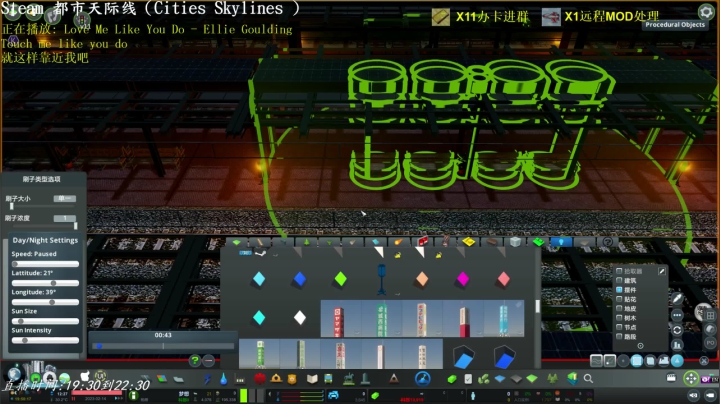This screenshot has height=404, width=720.
Task: Adjust the Sun Size slider
Action: [45, 321]
